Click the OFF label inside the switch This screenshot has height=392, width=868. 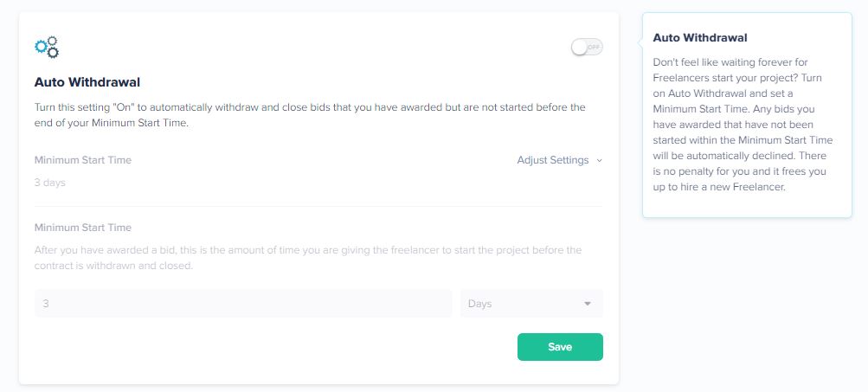click(594, 48)
